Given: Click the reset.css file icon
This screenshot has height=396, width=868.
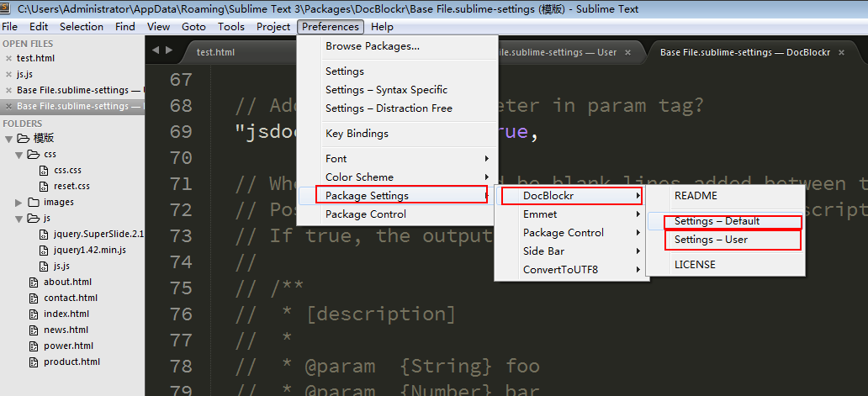Looking at the screenshot, I should pos(44,187).
